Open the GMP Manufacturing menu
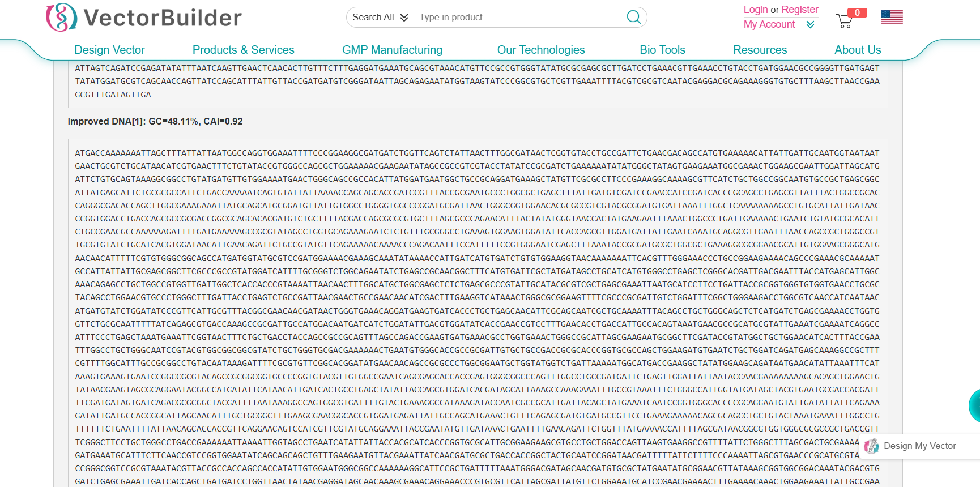Screen dimensions: 980x487 point(392,50)
